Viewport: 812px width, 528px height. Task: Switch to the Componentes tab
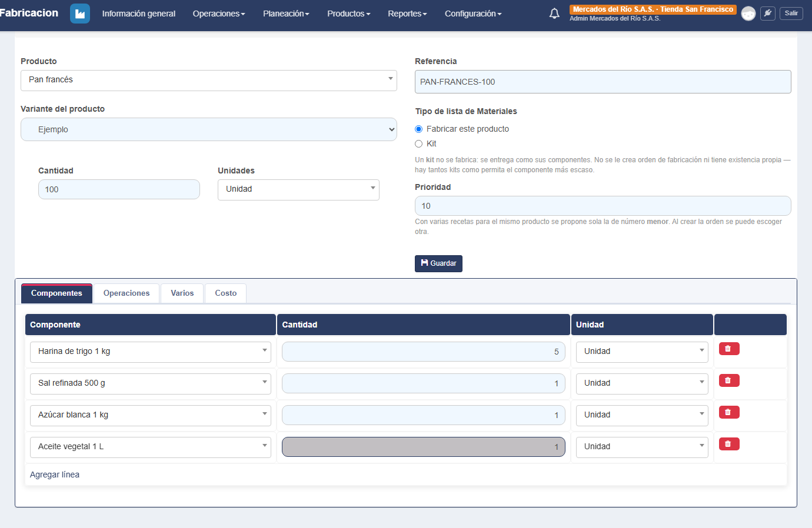click(56, 293)
